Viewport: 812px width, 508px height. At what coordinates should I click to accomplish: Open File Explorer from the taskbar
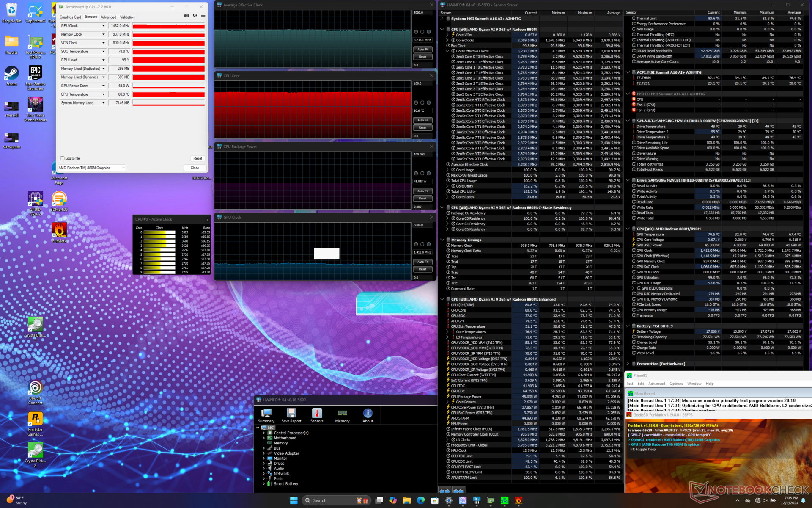click(407, 500)
